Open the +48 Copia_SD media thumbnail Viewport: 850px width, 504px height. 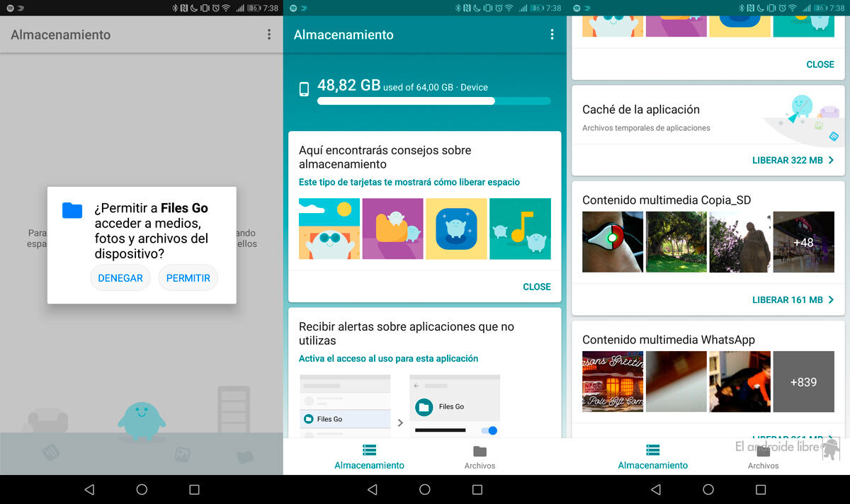(803, 242)
